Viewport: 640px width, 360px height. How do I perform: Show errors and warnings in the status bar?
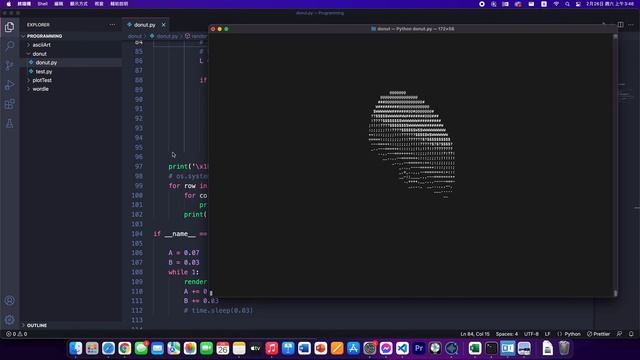[16, 334]
